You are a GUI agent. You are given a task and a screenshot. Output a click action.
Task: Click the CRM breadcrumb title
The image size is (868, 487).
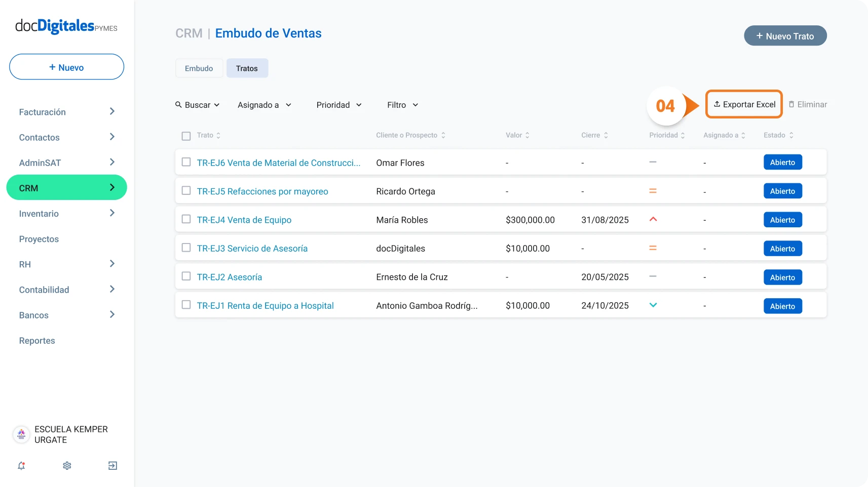point(188,33)
